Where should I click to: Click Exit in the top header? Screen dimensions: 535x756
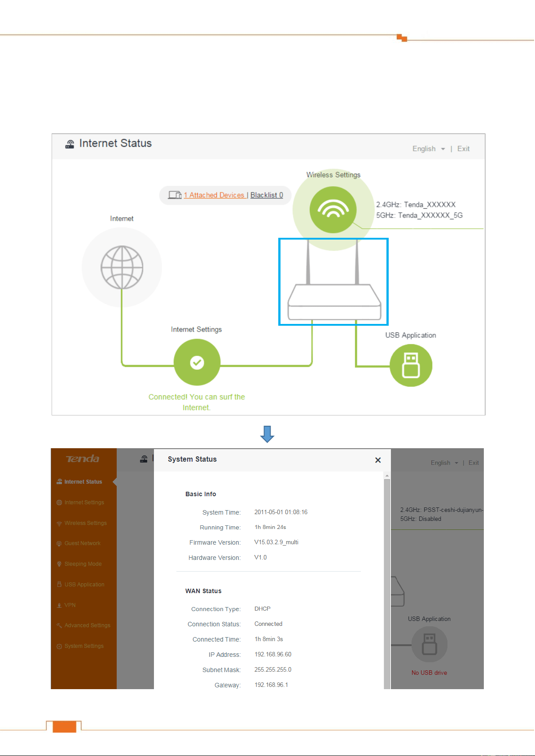pyautogui.click(x=464, y=149)
